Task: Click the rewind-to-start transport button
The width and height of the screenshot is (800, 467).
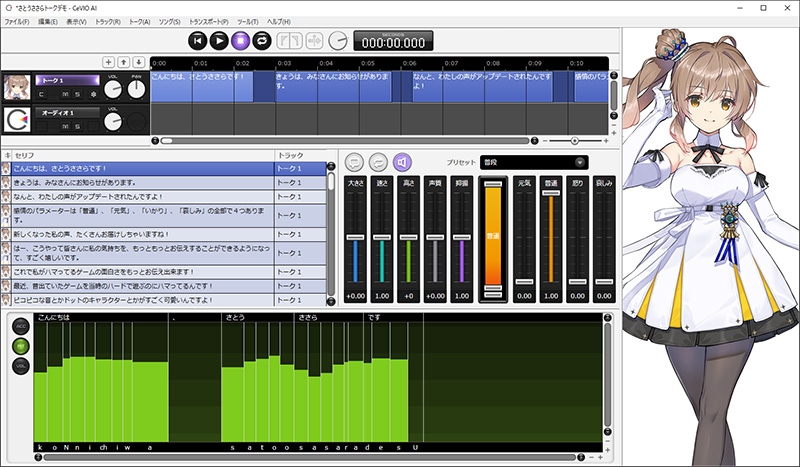Action: 197,40
